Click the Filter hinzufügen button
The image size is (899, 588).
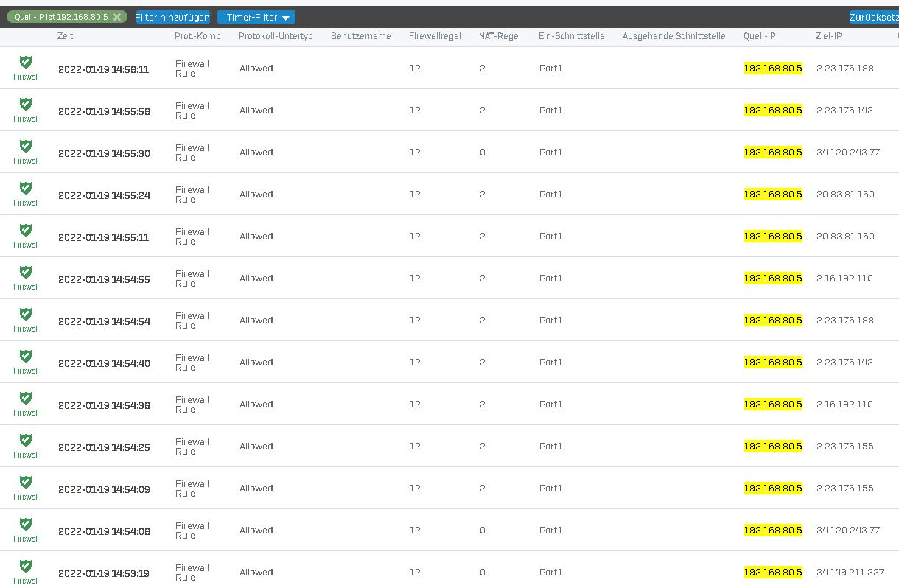[x=172, y=17]
